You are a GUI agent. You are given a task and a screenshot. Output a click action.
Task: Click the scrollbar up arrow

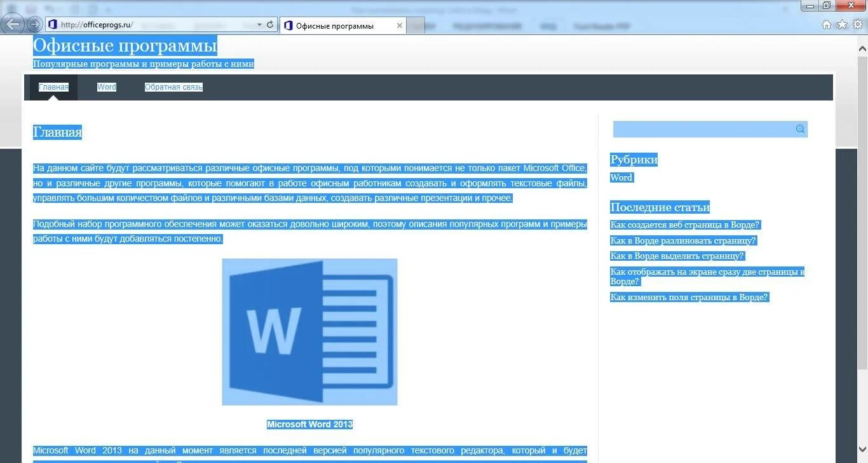pyautogui.click(x=862, y=48)
